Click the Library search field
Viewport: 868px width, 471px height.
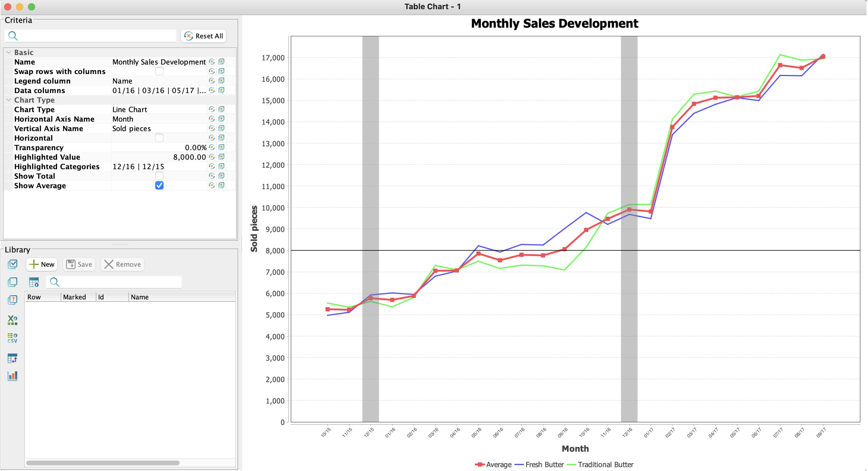[114, 282]
